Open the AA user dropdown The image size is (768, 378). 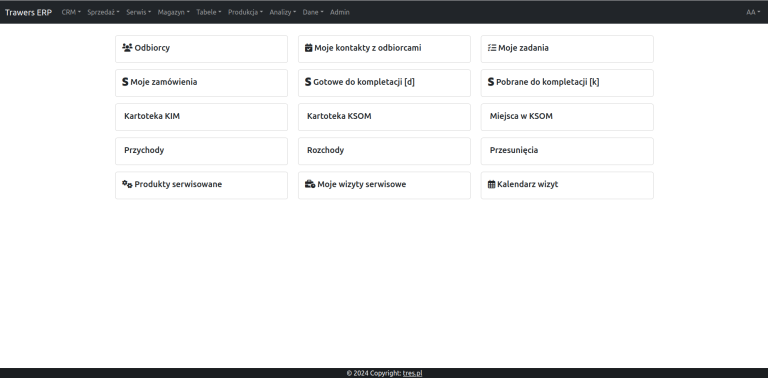(753, 12)
